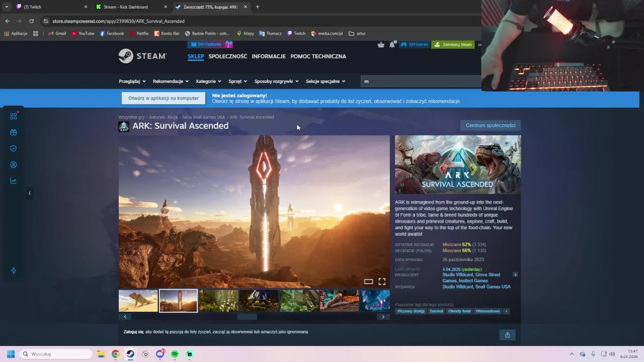Switch to Stream - Kick Dashboard tab

132,7
